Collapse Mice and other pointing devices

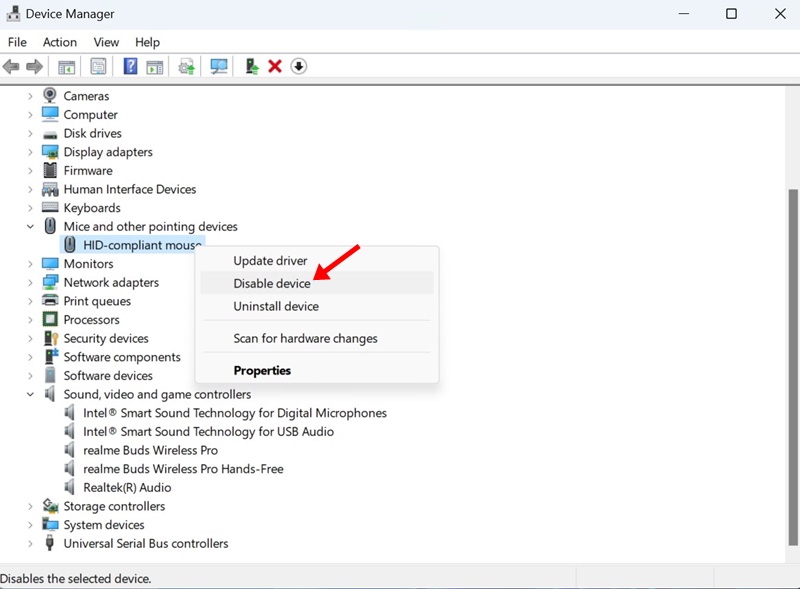[30, 227]
